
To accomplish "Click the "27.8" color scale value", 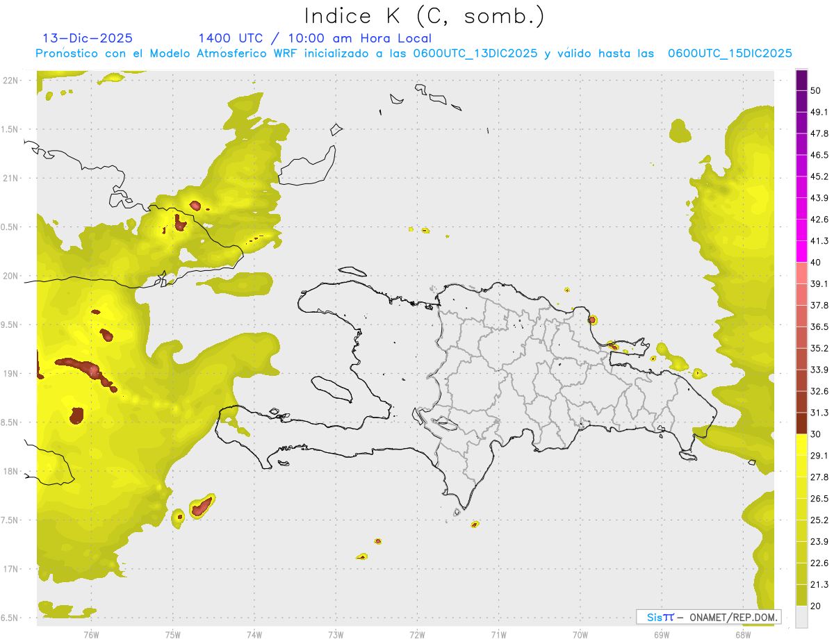I will (819, 477).
